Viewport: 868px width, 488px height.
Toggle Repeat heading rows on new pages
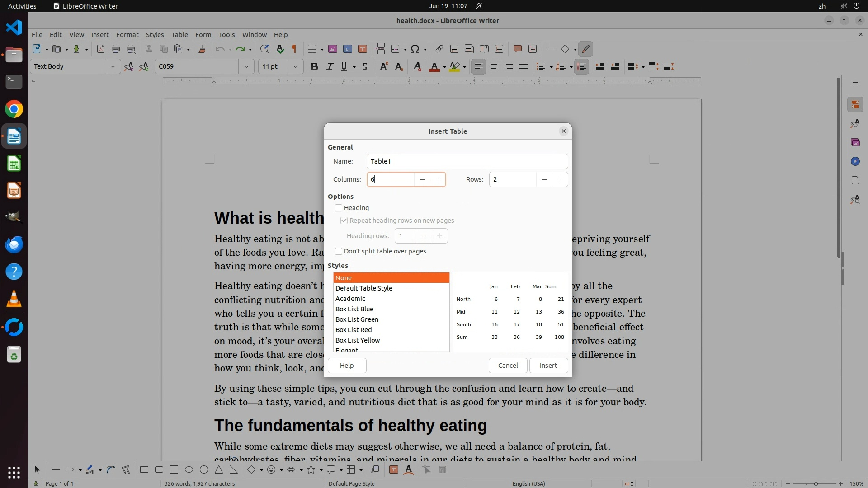[344, 221]
